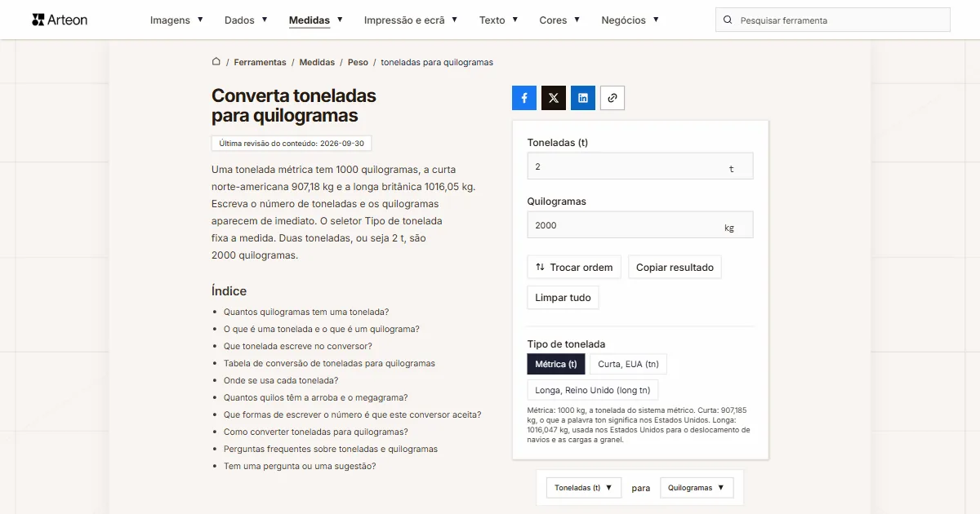Open the Impressão e ecrã menu
This screenshot has height=514, width=980.
click(x=411, y=20)
